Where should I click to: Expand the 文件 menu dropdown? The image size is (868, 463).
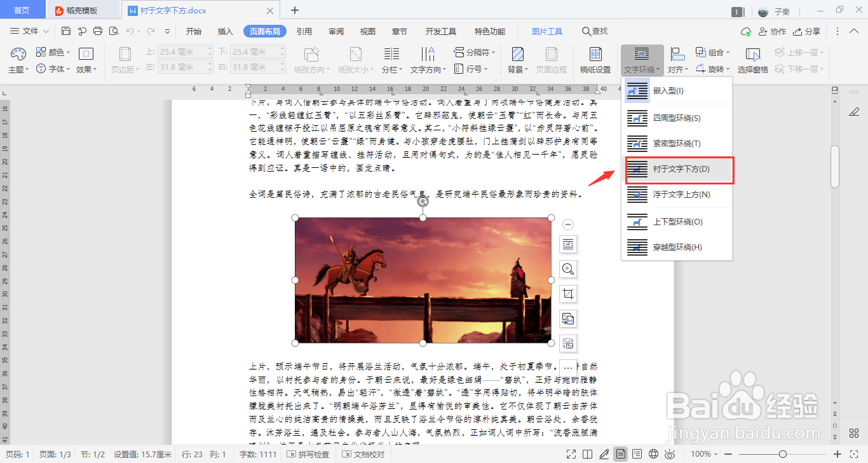coord(30,31)
